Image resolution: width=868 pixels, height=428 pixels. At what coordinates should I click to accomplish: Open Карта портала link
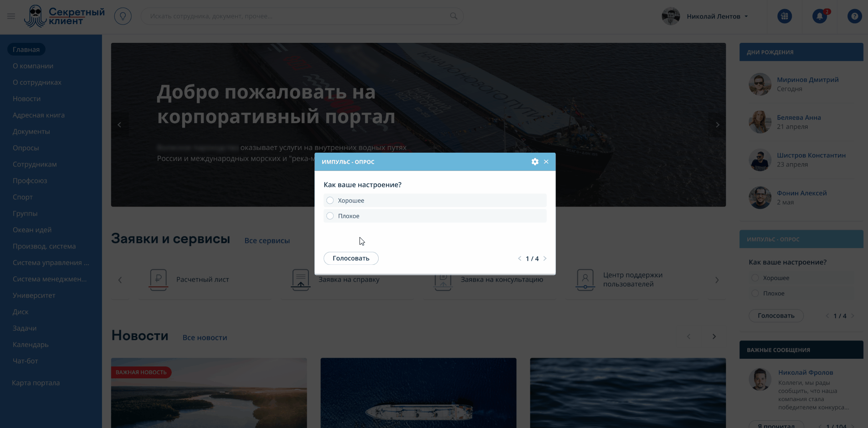36,383
